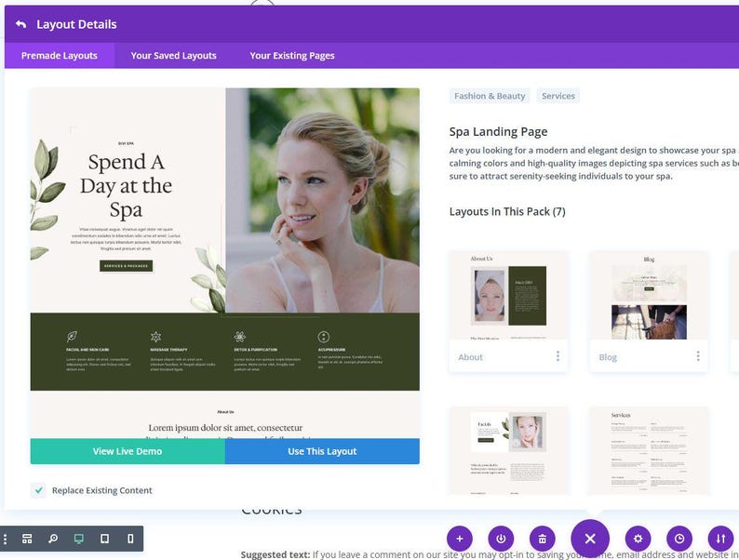This screenshot has height=560, width=739.
Task: Click the Layout Details header title
Action: (x=76, y=24)
